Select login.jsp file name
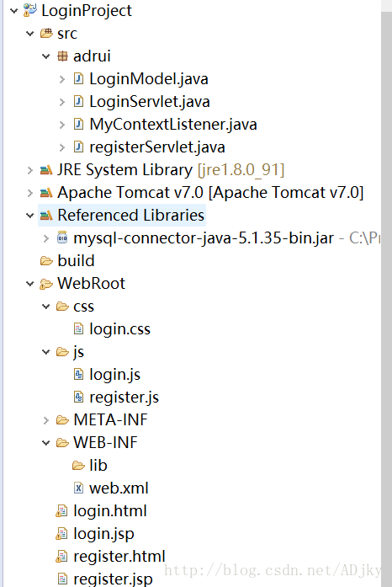 click(103, 534)
